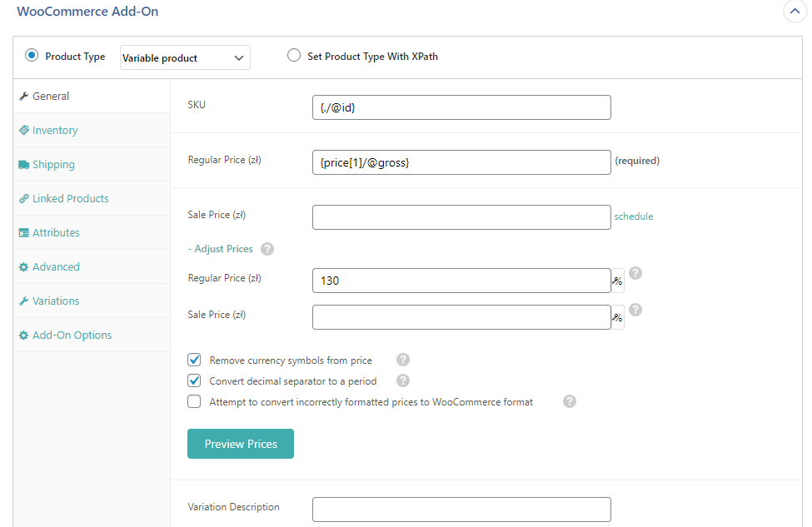Click help icon next to Sale Price adjustment

[x=635, y=310]
